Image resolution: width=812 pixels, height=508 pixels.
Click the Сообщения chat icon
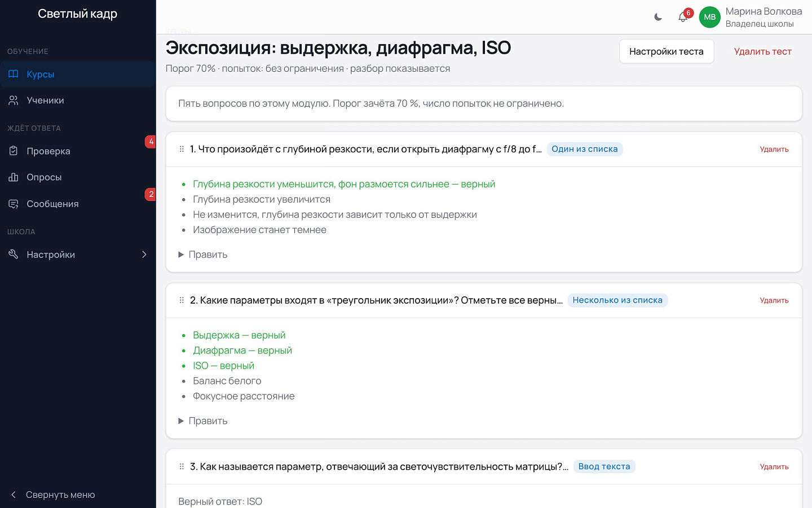pyautogui.click(x=14, y=204)
